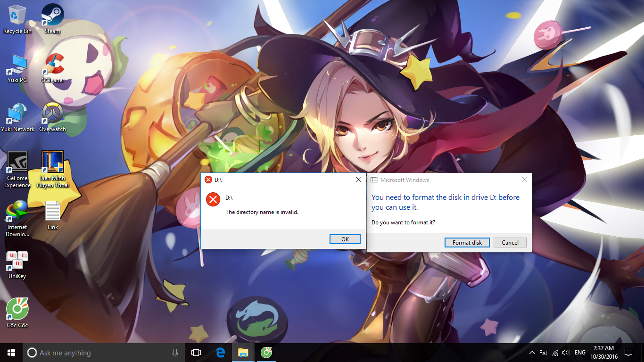Switch the ENG input language indicator

[580, 353]
